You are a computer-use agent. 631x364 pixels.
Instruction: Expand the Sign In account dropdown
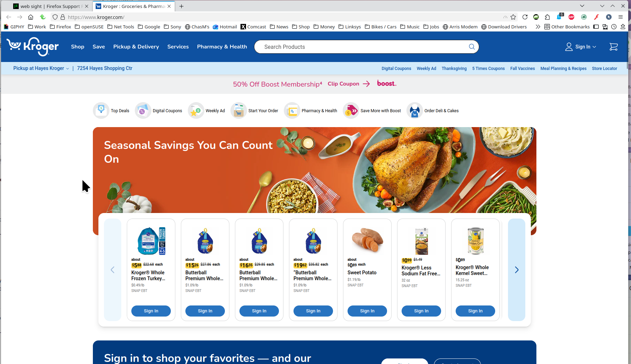[581, 47]
